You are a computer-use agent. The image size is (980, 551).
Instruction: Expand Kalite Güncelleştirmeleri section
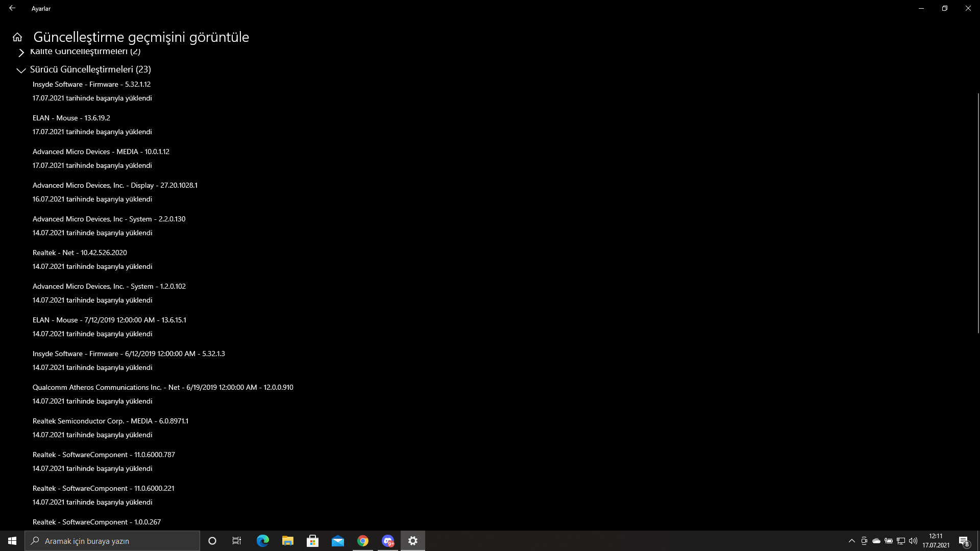(x=21, y=52)
